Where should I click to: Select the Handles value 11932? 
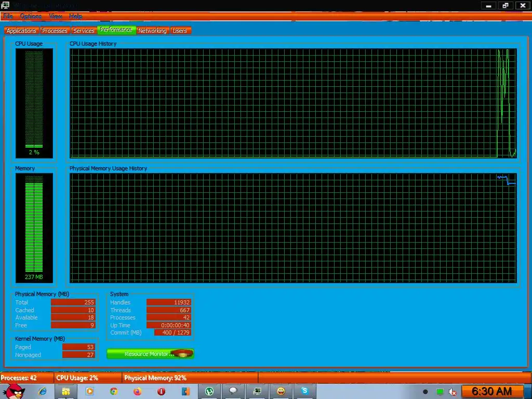pos(169,302)
